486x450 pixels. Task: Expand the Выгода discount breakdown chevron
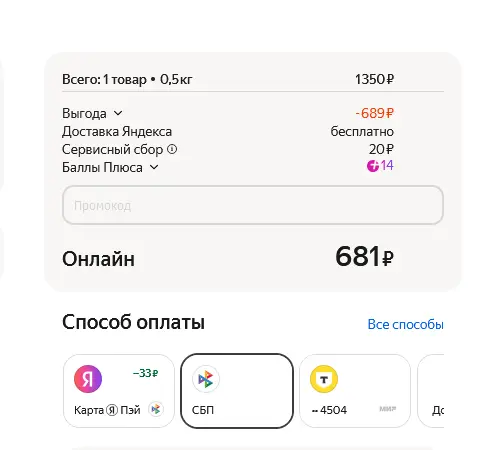point(118,113)
